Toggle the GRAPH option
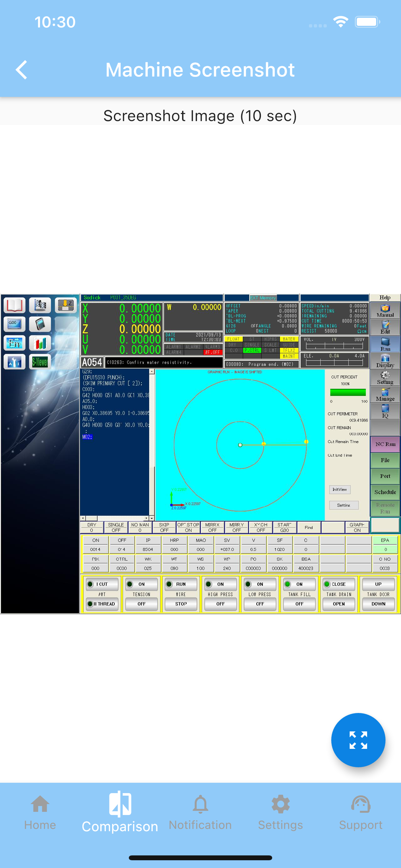 (357, 527)
